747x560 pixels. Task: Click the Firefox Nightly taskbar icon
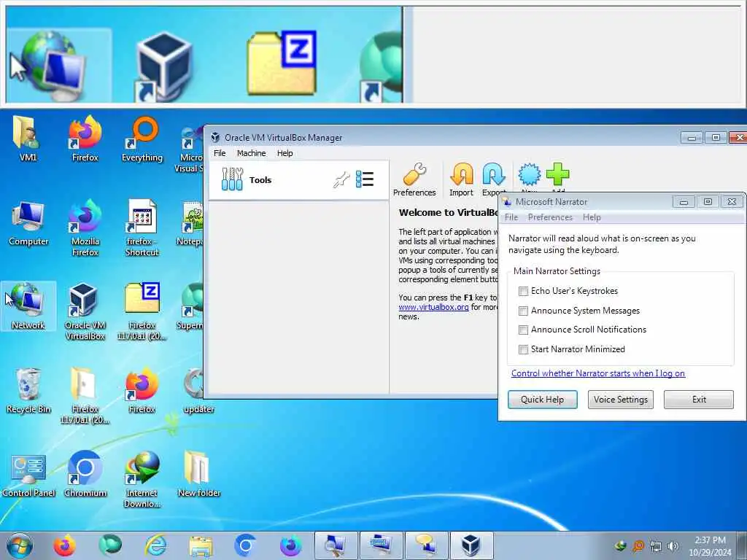[x=290, y=545]
